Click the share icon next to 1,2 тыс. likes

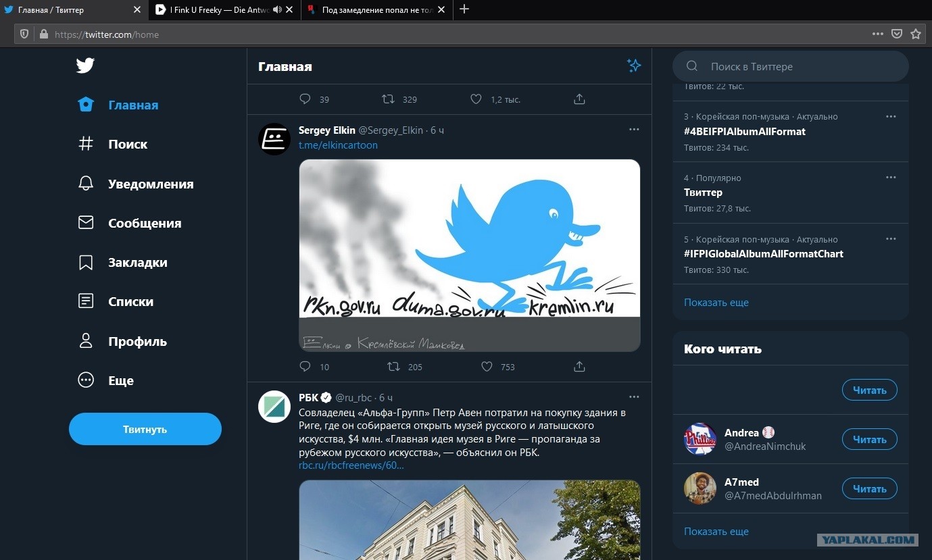pos(579,99)
